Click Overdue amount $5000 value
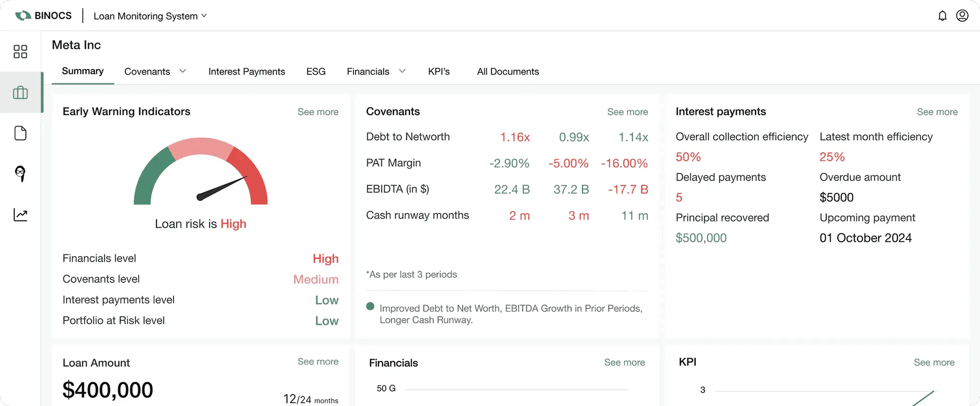This screenshot has height=406, width=980. (x=836, y=198)
